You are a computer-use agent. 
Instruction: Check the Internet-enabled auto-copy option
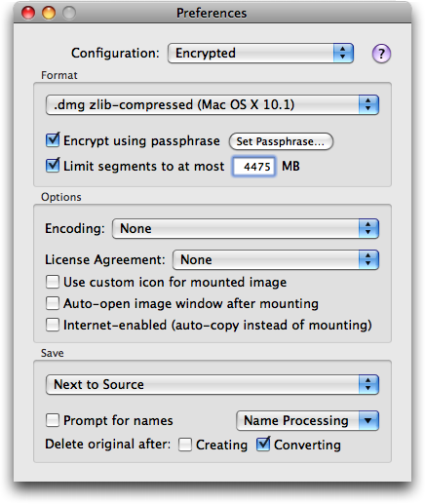click(53, 325)
